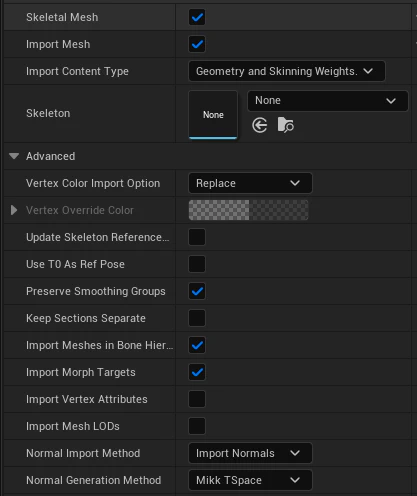
Task: Click the Import Morph Targets label
Action: coord(81,372)
